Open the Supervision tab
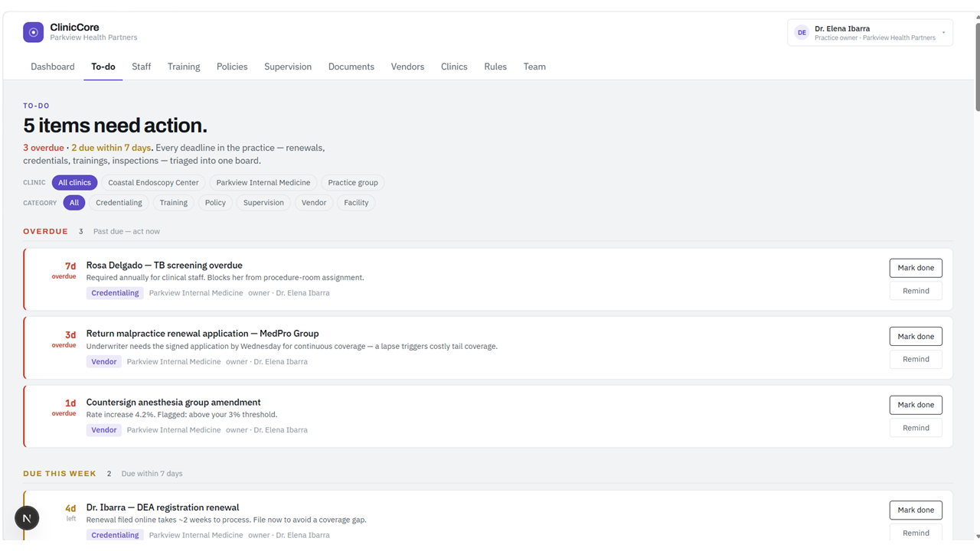Image resolution: width=980 pixels, height=551 pixels. coord(288,67)
